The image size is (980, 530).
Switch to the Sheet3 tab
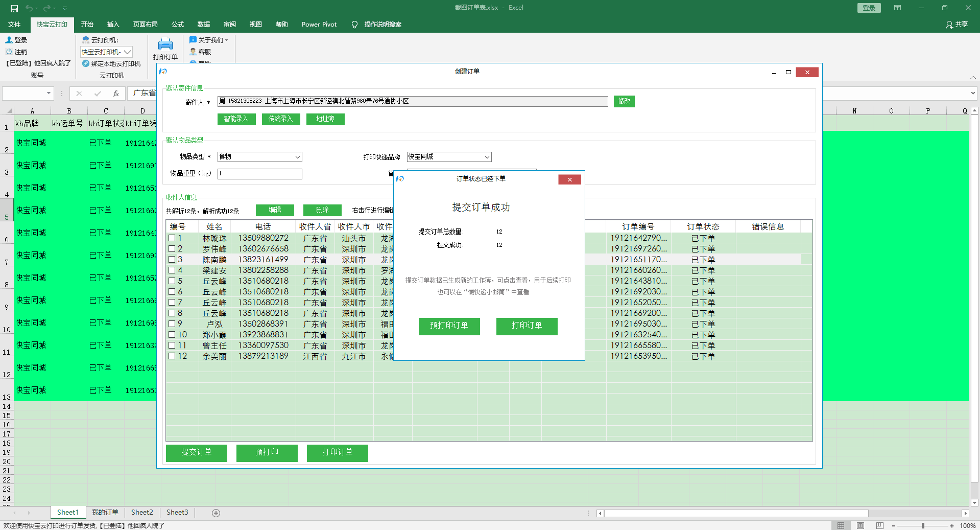pyautogui.click(x=177, y=513)
